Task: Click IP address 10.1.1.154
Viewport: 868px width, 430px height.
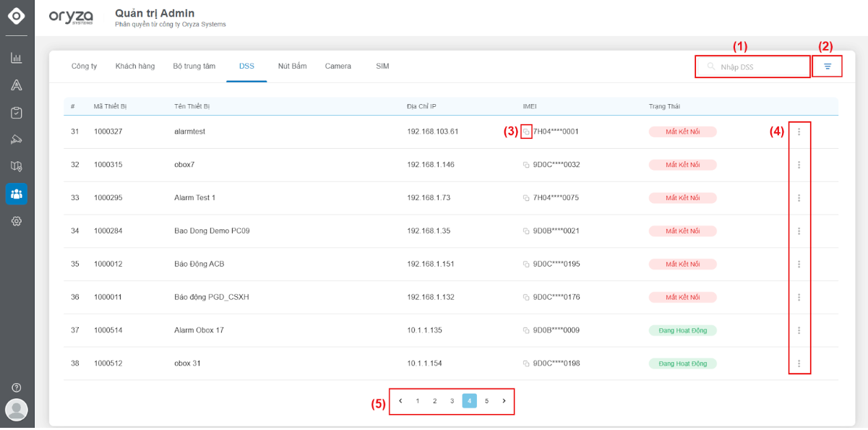Action: click(x=425, y=364)
